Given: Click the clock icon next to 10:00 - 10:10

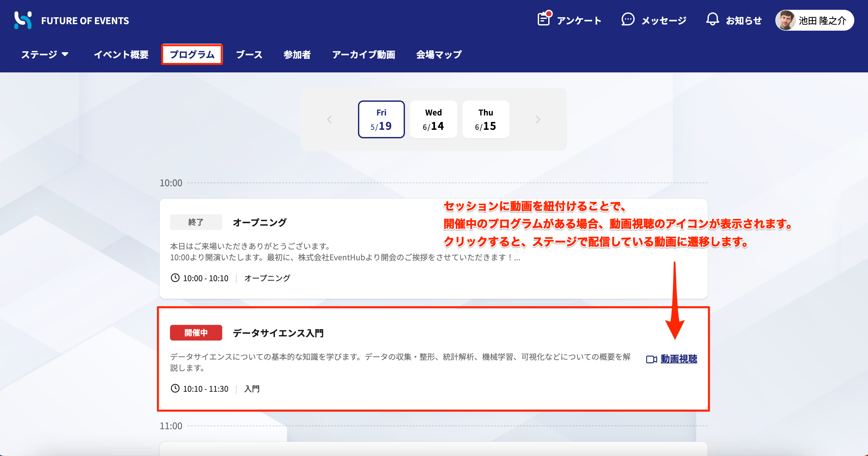Looking at the screenshot, I should coord(175,278).
